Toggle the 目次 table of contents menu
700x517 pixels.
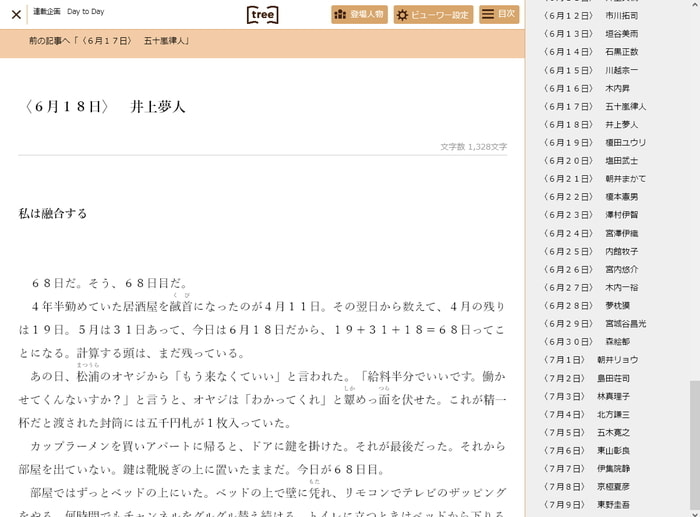tap(499, 15)
